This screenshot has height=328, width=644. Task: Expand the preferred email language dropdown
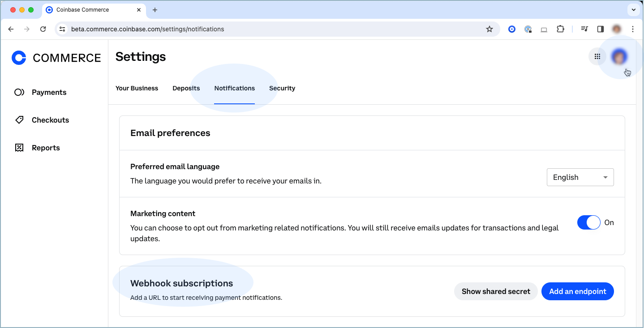pos(580,177)
